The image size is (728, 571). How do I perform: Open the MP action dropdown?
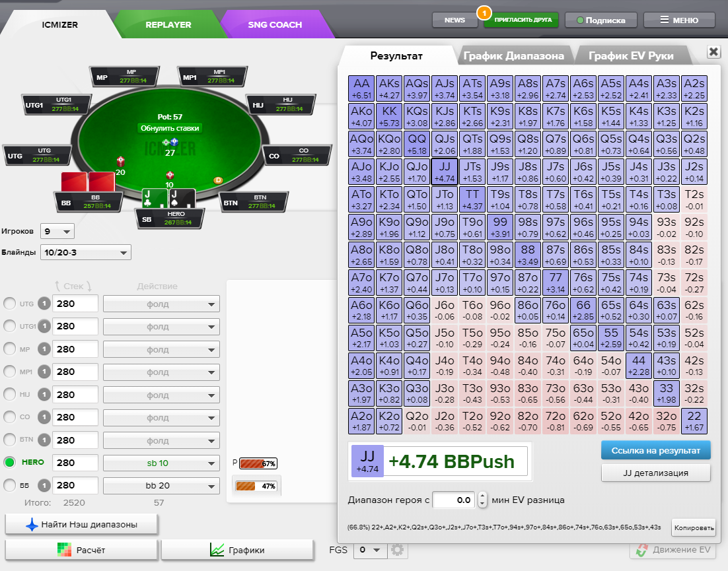point(161,350)
